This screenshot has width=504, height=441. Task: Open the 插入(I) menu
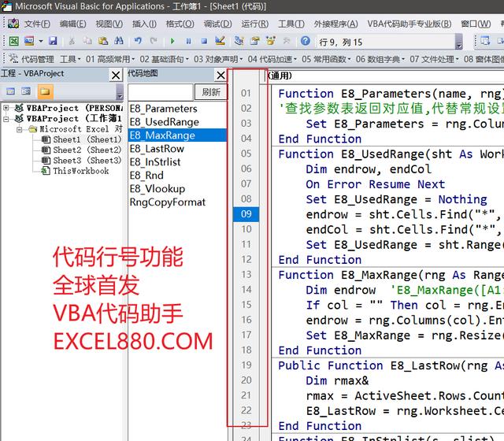pyautogui.click(x=144, y=24)
